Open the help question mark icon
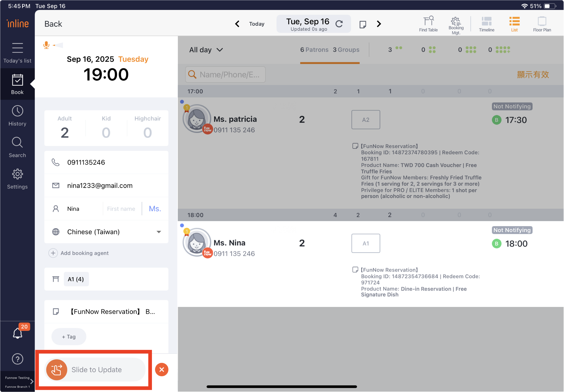 17,359
